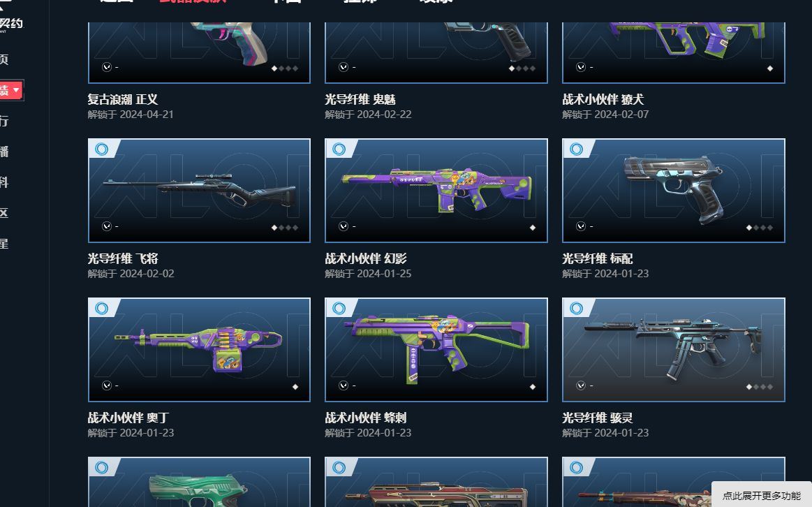Click the blue swirl badge on 战术小伙伴 幻影 card

[x=339, y=149]
